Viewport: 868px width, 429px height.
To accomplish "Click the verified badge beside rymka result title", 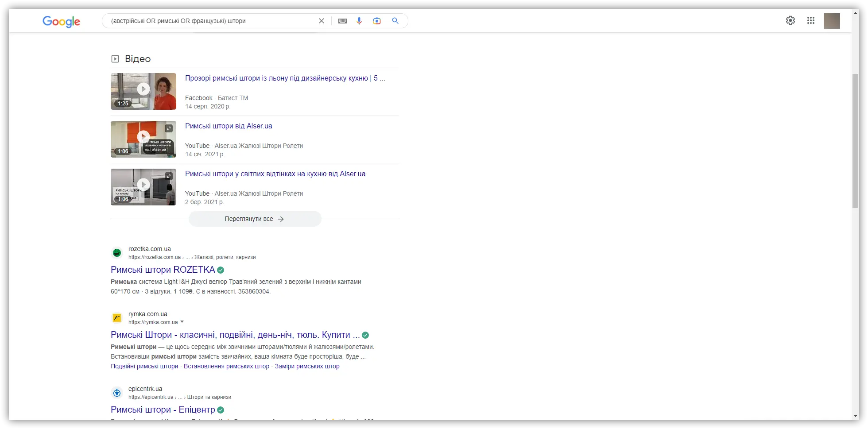I will [365, 335].
